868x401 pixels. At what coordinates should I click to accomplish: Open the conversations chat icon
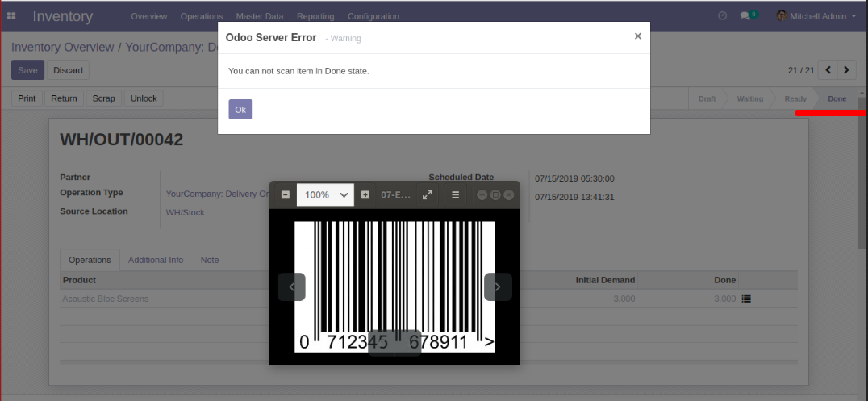[x=745, y=16]
